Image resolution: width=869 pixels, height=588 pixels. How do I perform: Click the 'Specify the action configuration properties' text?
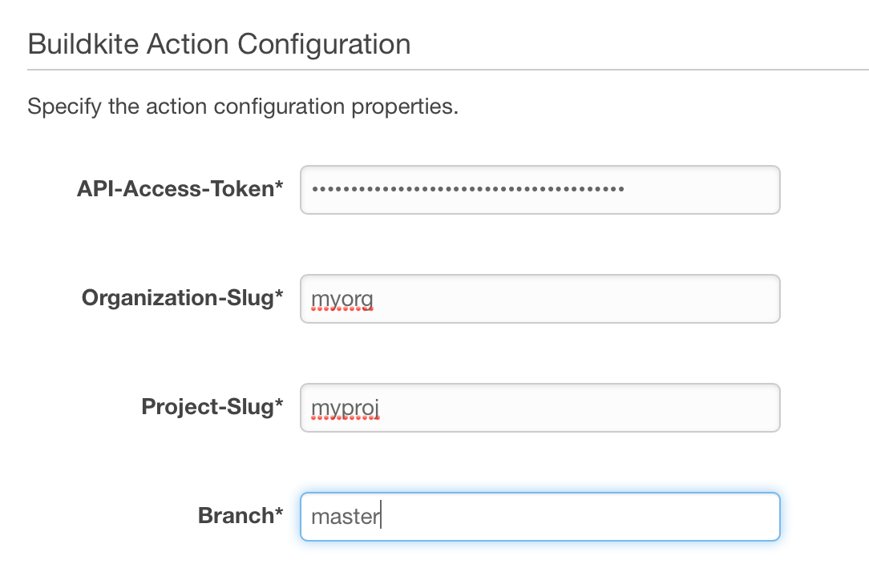coord(242,107)
